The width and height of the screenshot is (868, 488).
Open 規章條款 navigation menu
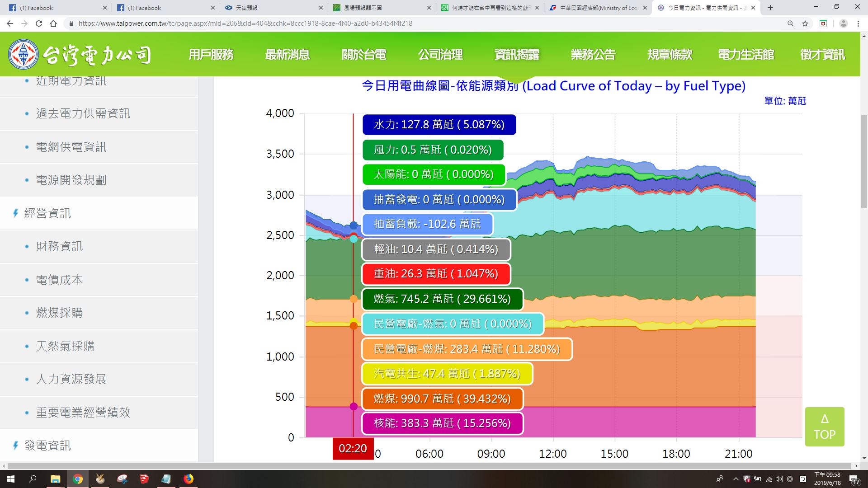pyautogui.click(x=670, y=55)
